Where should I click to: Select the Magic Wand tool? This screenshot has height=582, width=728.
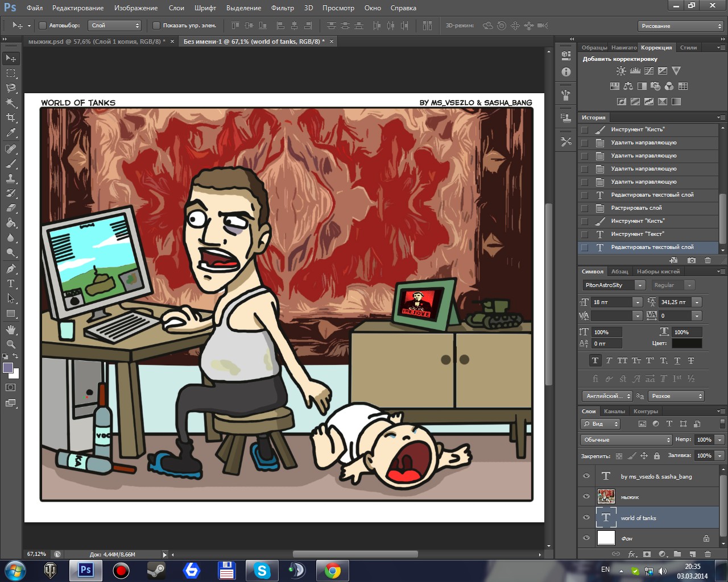(11, 103)
